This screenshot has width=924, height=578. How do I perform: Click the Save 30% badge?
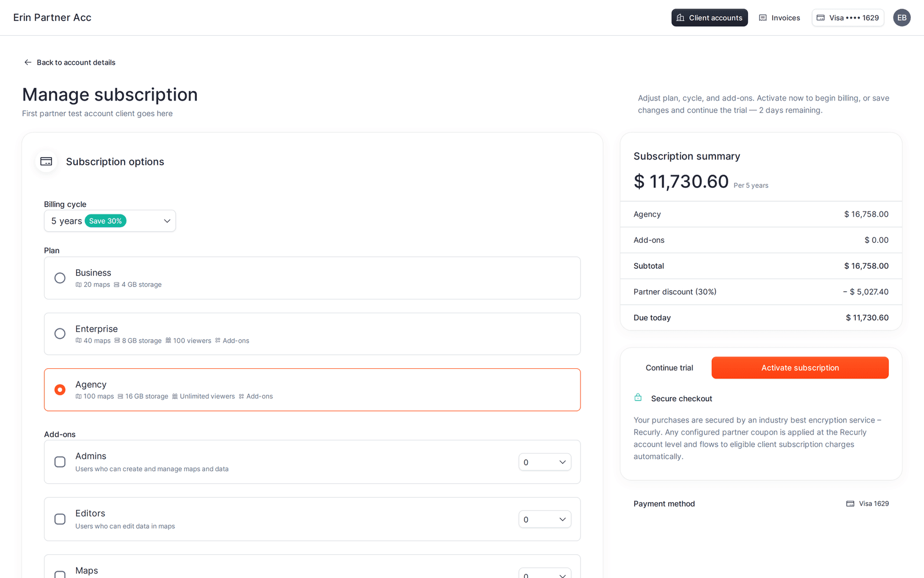106,221
